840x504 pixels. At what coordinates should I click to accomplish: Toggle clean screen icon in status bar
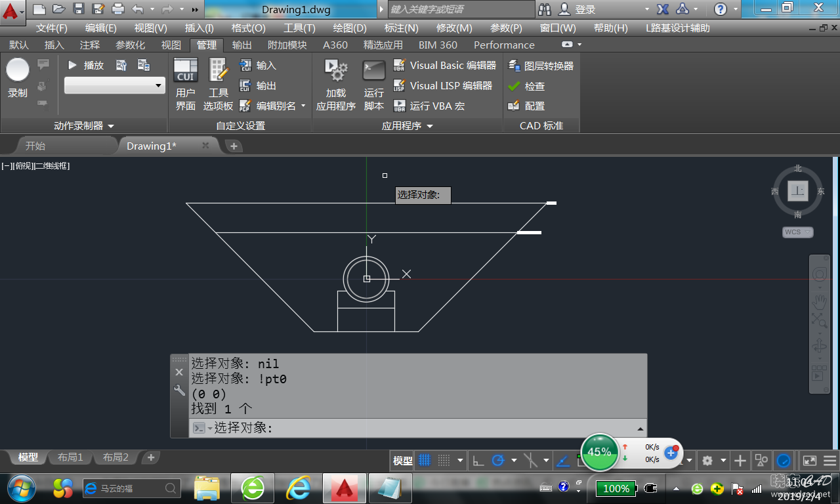tap(810, 461)
